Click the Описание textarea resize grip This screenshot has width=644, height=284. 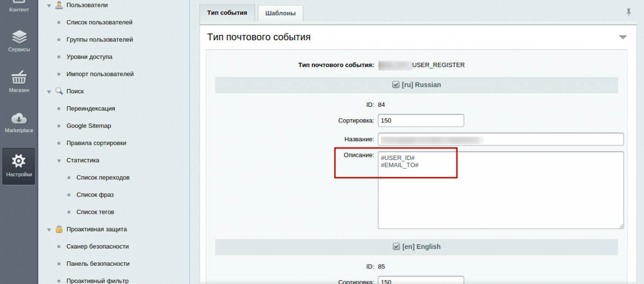621,226
